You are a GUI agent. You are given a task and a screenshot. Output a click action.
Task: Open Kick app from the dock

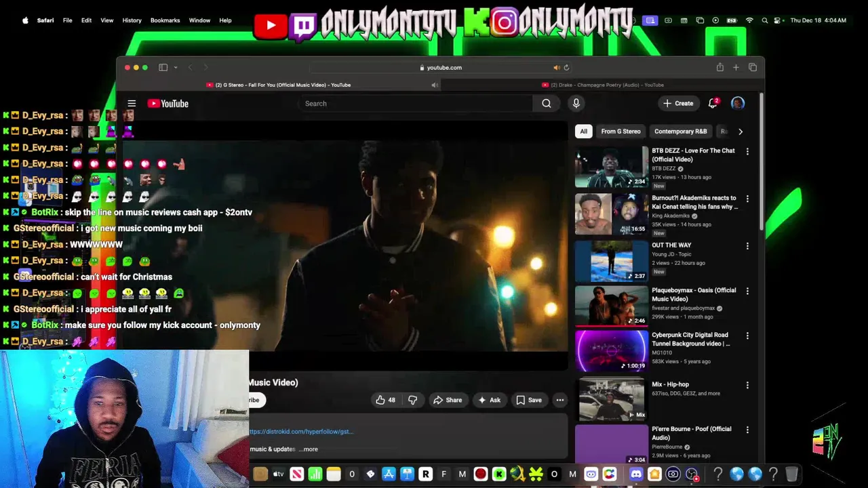pos(498,474)
